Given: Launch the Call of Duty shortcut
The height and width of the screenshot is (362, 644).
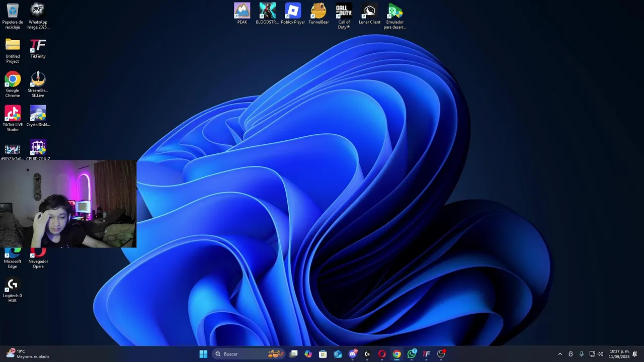Looking at the screenshot, I should coord(344,16).
